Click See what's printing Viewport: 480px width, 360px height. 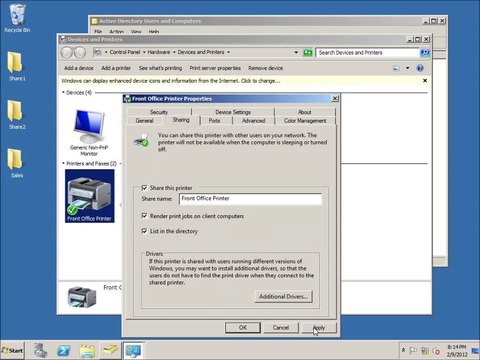pyautogui.click(x=160, y=68)
